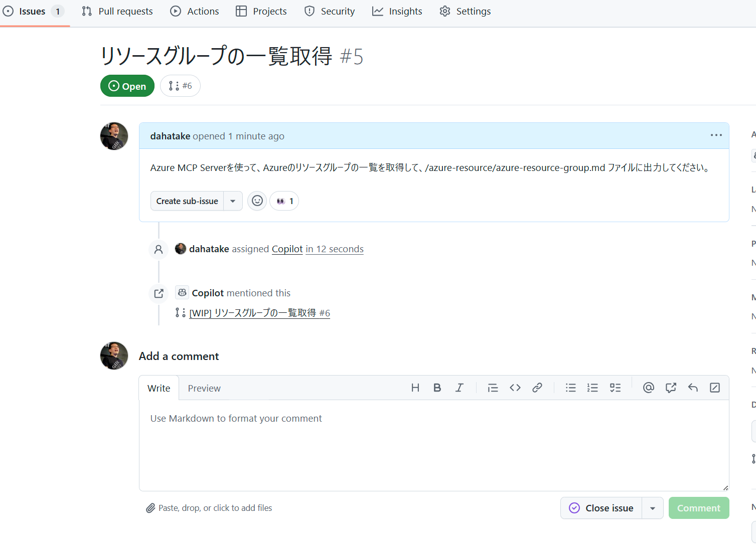Add a numbered list

(x=592, y=388)
